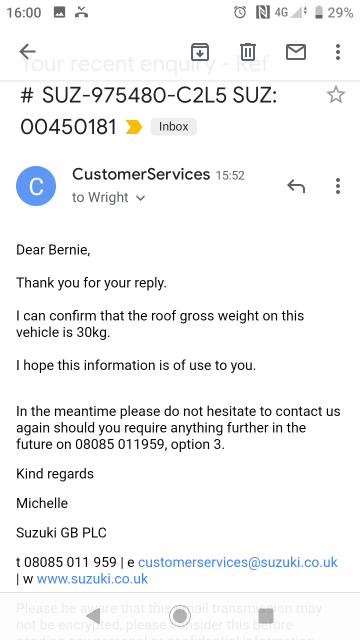Toggle the yellow importance marker
Viewport: 360px width, 640px height.
click(x=134, y=127)
